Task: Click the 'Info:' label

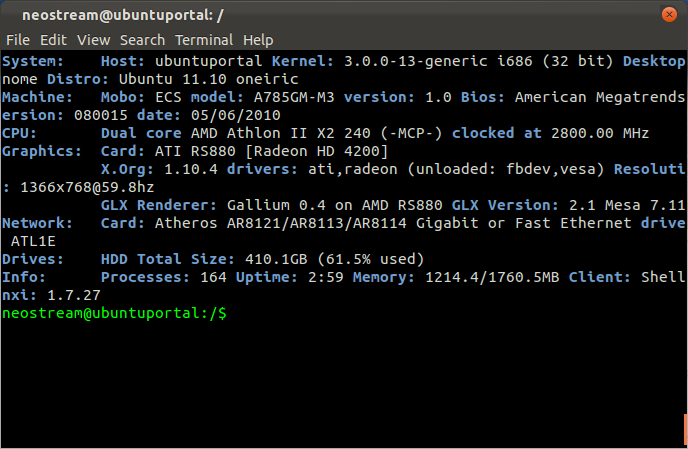Action: click(24, 277)
